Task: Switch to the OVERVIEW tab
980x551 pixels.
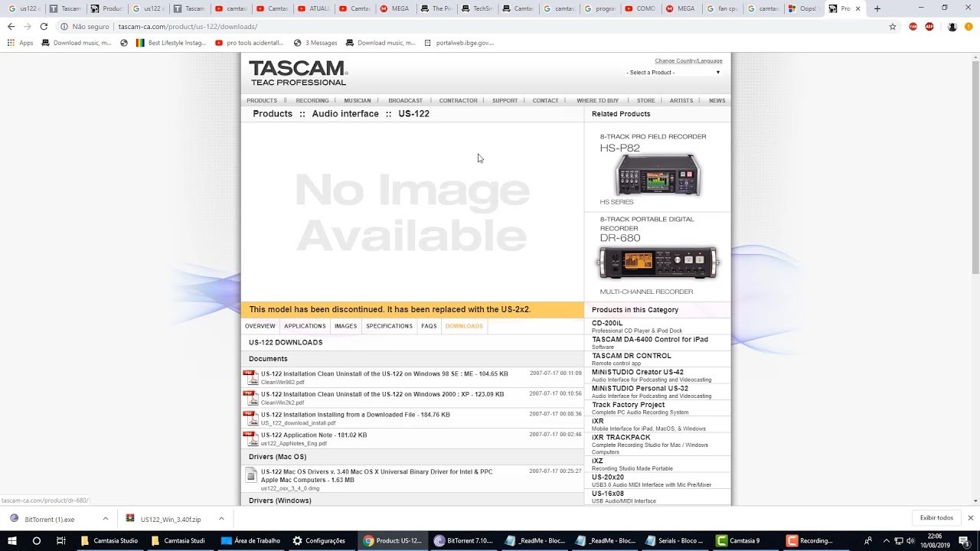Action: click(260, 326)
